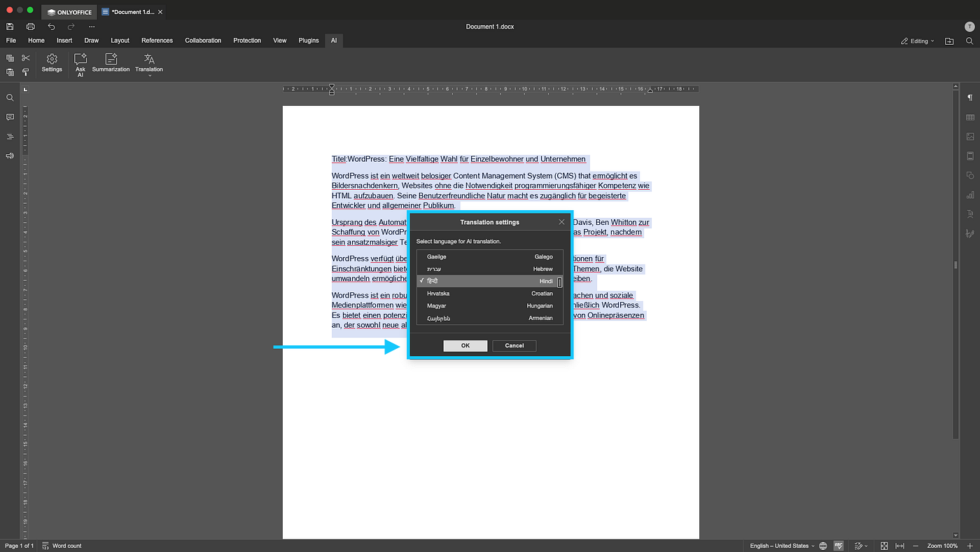Switch to the Draw tab
980x552 pixels.
[x=92, y=41]
